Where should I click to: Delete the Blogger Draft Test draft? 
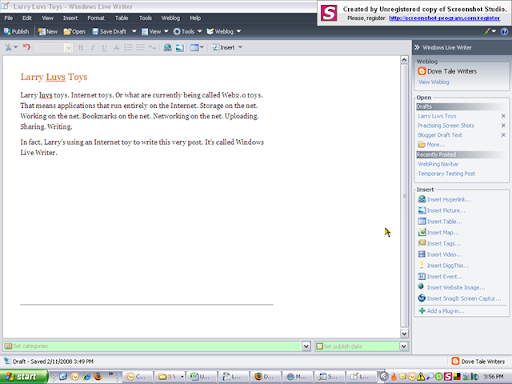click(x=503, y=135)
